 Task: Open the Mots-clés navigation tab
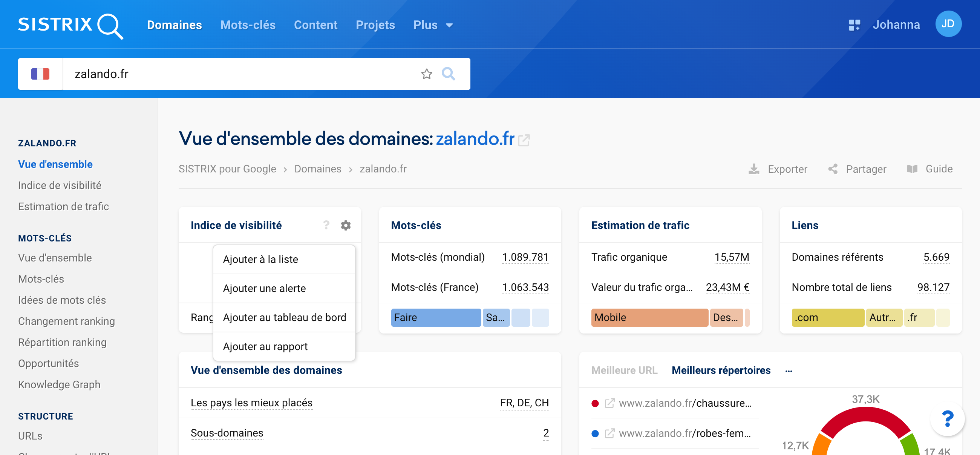[248, 25]
